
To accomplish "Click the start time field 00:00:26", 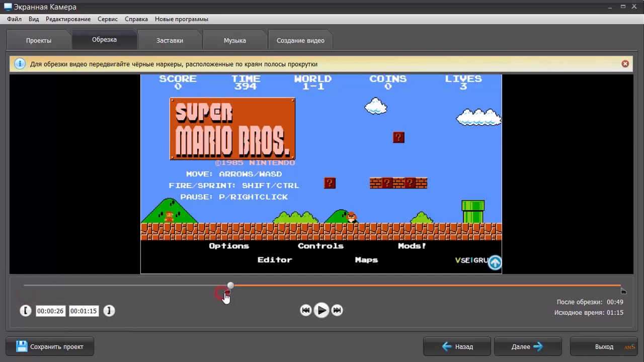I will point(50,311).
